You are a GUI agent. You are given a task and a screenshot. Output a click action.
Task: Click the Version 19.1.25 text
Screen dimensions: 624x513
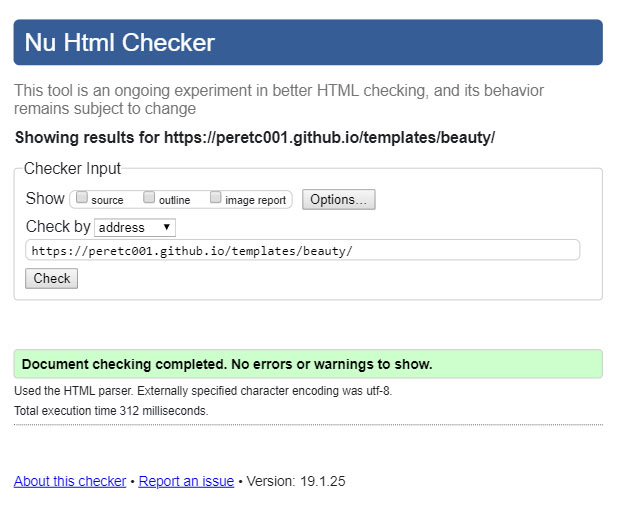point(296,481)
